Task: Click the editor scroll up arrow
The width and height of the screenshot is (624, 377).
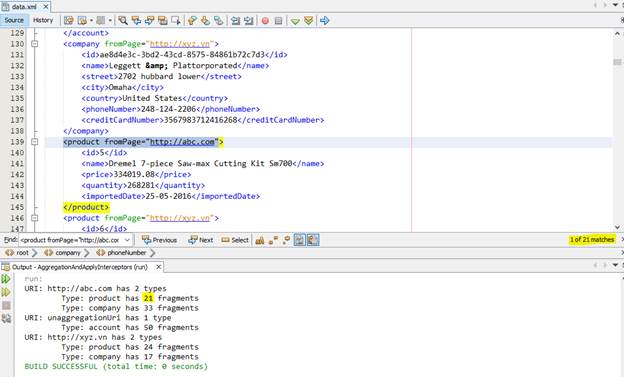Action: coord(617,33)
